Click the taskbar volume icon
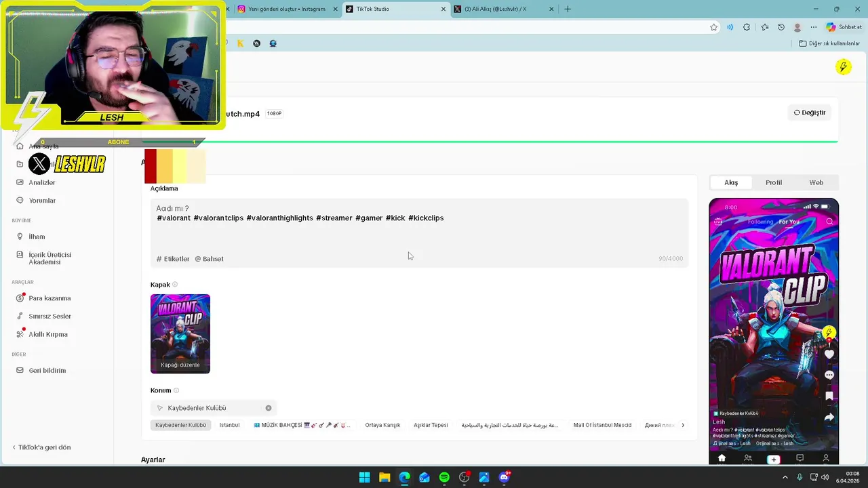This screenshot has height=488, width=868. pos(825,477)
